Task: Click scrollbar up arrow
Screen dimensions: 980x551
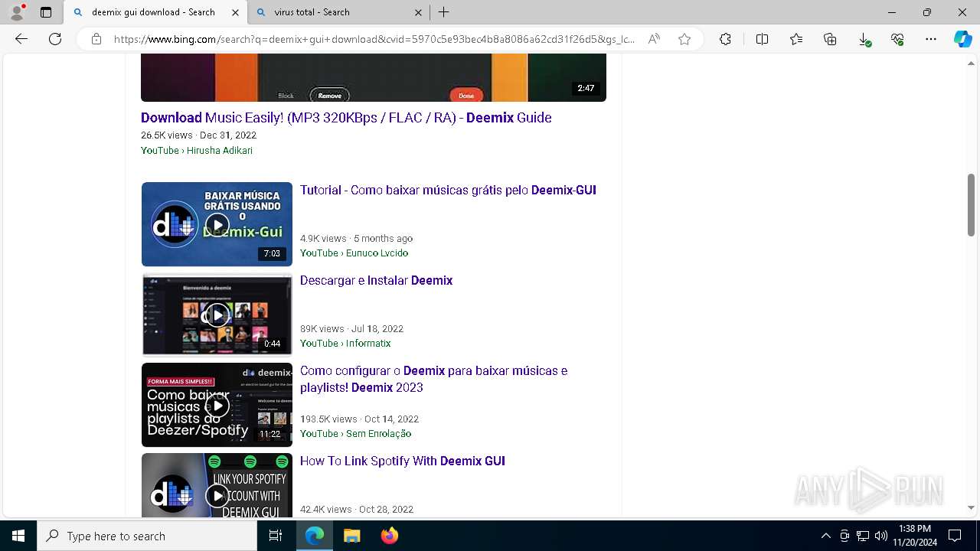Action: (x=971, y=64)
